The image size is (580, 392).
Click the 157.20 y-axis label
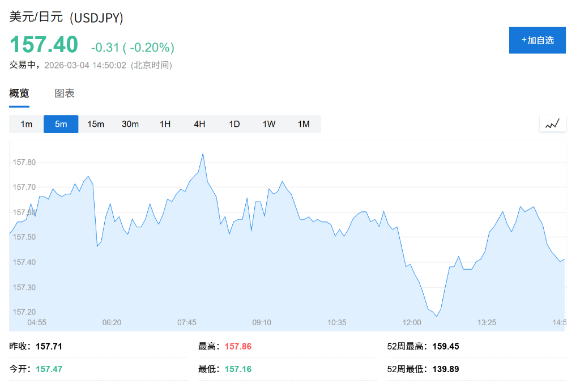click(x=24, y=312)
